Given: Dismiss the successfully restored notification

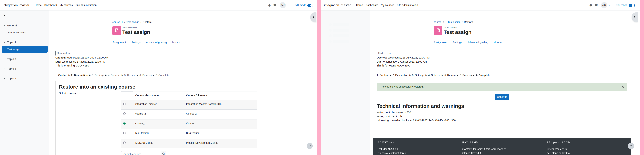Looking at the screenshot, I should (622, 87).
